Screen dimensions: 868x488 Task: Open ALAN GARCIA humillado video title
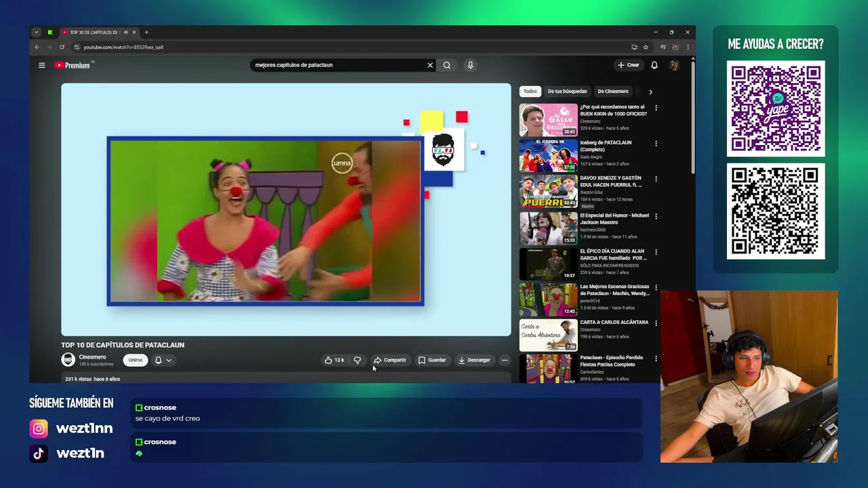[x=614, y=255]
